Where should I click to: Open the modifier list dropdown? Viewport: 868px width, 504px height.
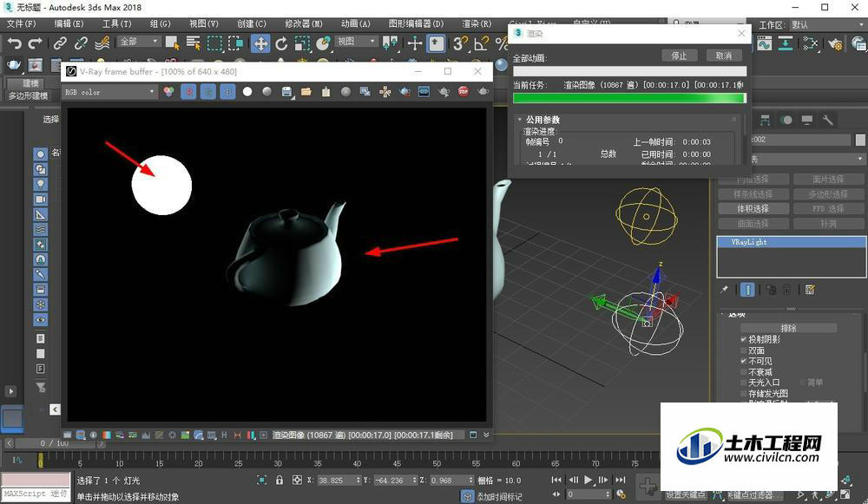(808, 160)
